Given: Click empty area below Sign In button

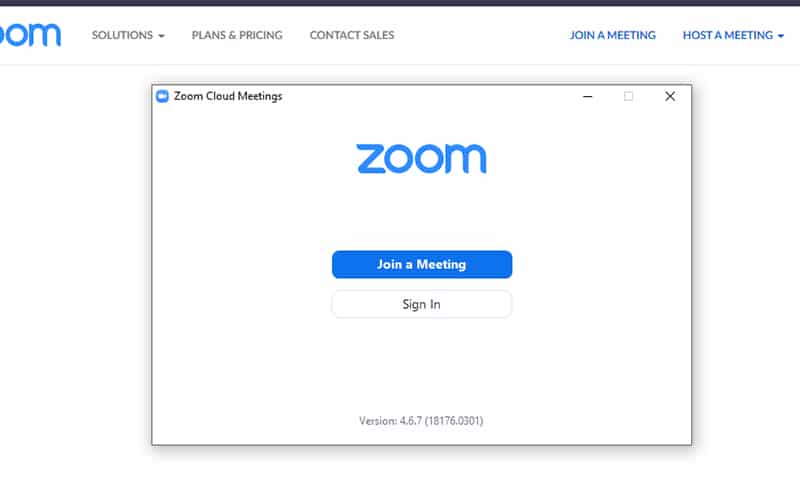Looking at the screenshot, I should tap(421, 365).
